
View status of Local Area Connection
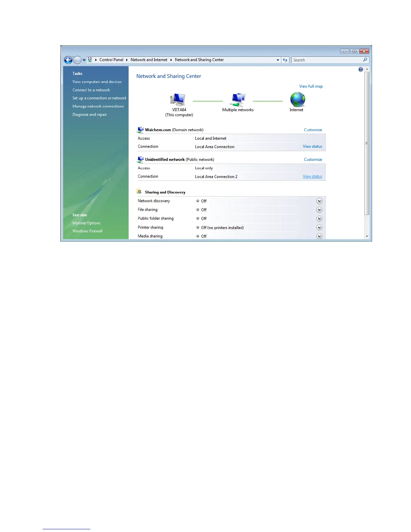(312, 146)
